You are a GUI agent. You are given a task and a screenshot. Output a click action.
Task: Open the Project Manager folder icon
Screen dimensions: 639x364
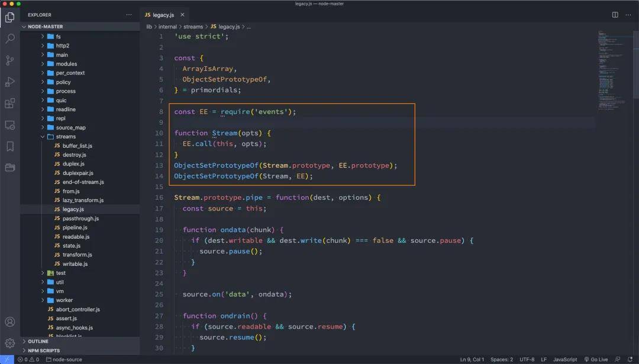click(x=10, y=167)
